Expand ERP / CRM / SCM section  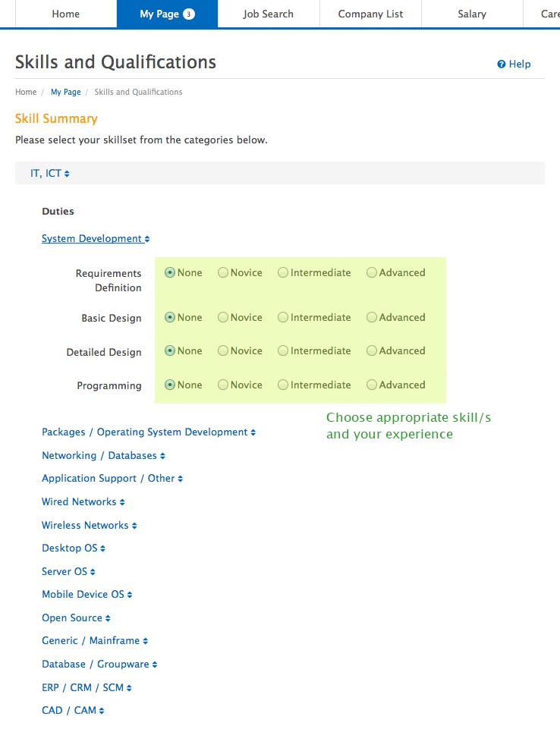coord(87,687)
